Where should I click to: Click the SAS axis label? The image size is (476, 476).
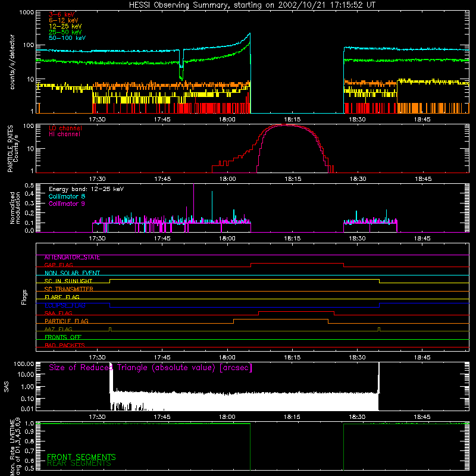[x=6, y=387]
